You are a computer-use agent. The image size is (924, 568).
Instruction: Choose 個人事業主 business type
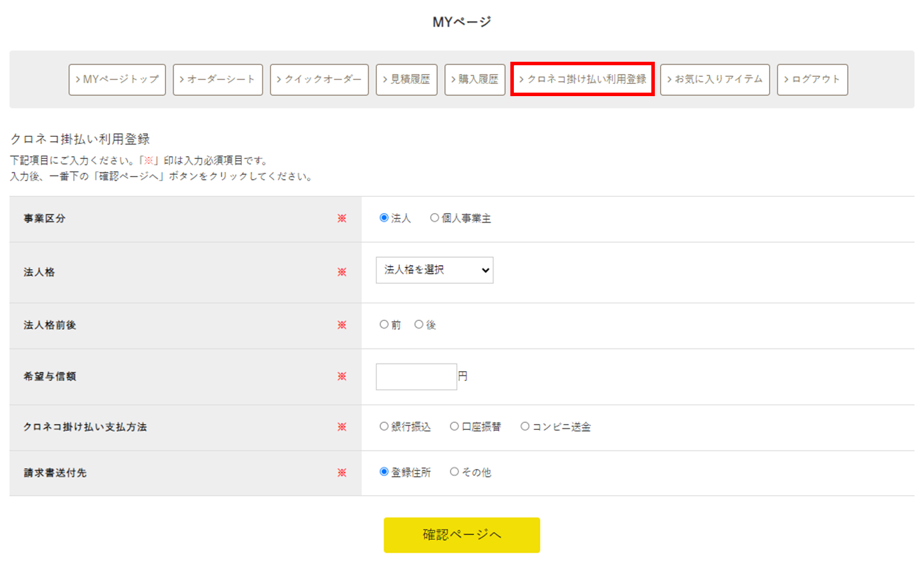(x=435, y=218)
